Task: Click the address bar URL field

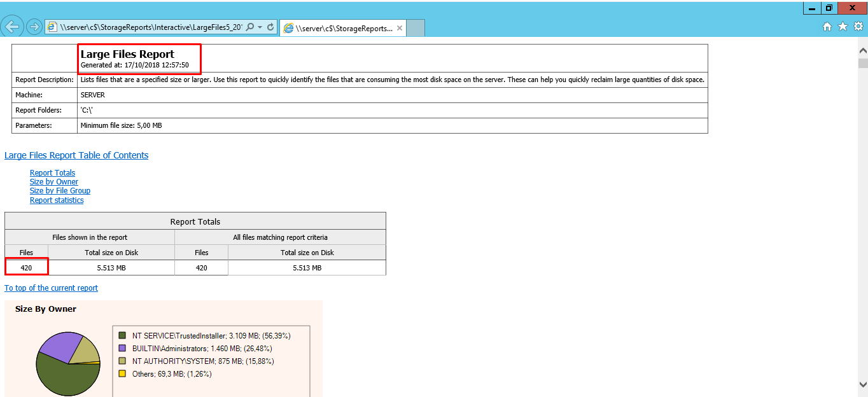Action: pos(151,27)
